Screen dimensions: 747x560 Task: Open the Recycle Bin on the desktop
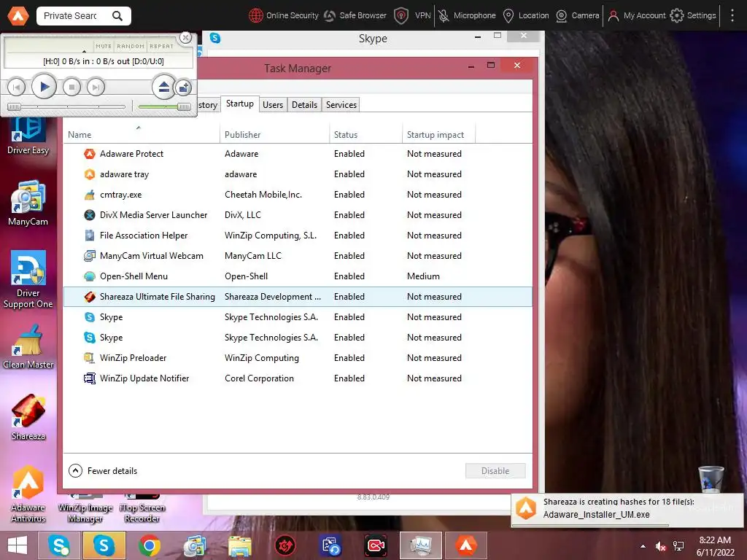coord(711,480)
